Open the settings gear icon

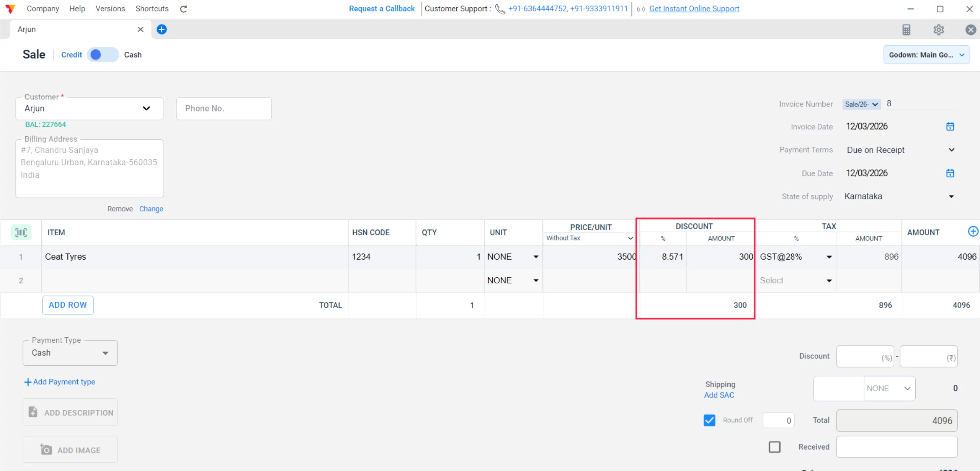(939, 29)
